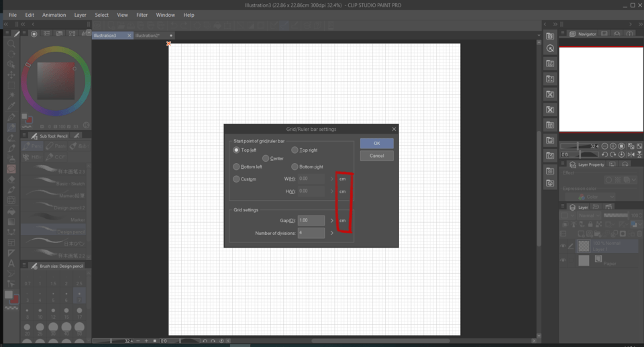Select the Pen tool
The height and width of the screenshot is (347, 644).
(11, 117)
